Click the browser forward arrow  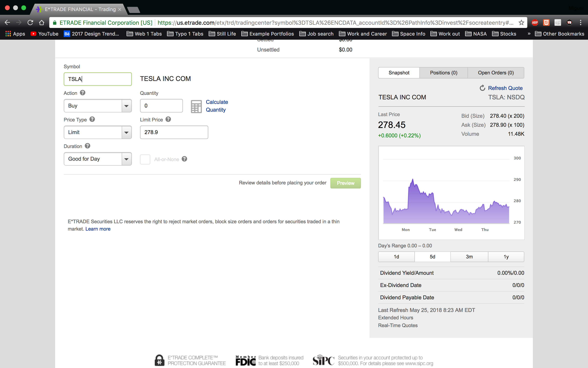coord(19,23)
